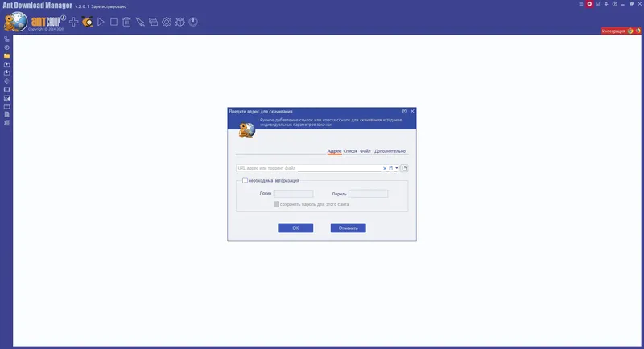Open settings with the gear icon
The image size is (644, 349).
(x=167, y=22)
